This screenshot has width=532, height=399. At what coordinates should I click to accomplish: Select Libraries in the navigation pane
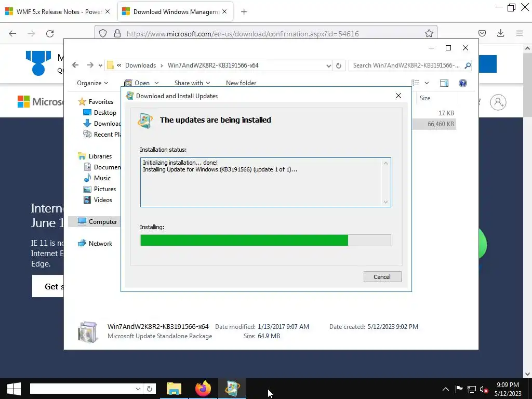coord(95,156)
